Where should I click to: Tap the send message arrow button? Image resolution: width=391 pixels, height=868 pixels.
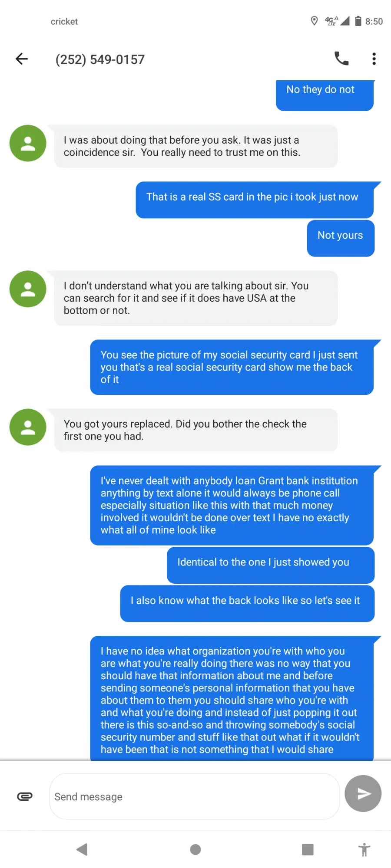coord(363,793)
